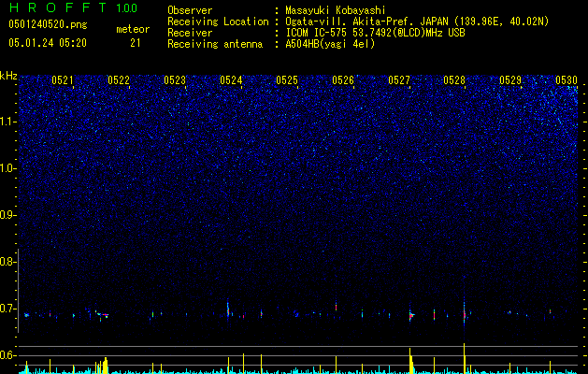Click the 0.9 kHz axis label
The width and height of the screenshot is (588, 374).
tap(7, 215)
